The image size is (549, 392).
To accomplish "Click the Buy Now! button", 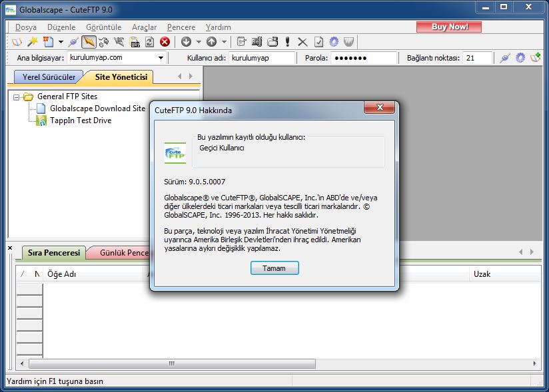I will tap(449, 27).
